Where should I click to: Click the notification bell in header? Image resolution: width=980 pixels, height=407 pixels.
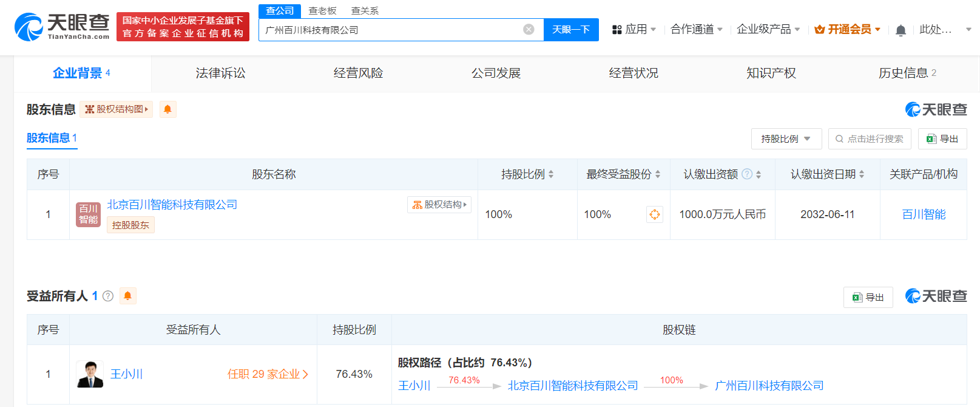[x=901, y=30]
